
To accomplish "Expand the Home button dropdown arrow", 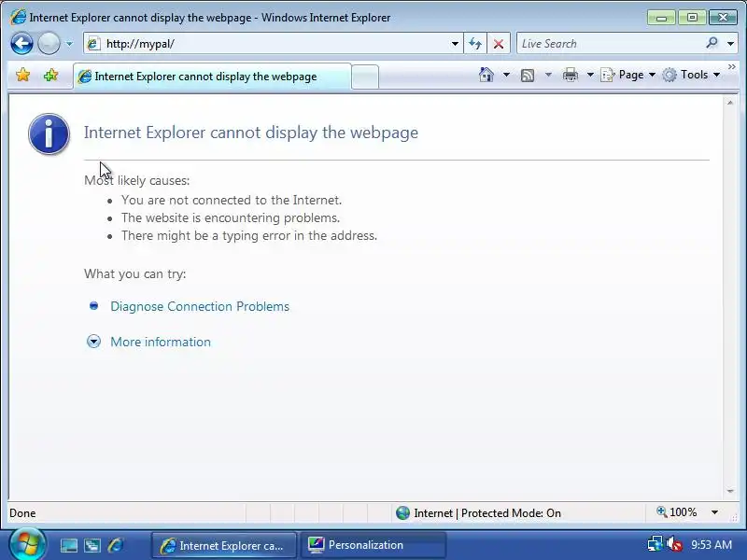I will [x=506, y=75].
